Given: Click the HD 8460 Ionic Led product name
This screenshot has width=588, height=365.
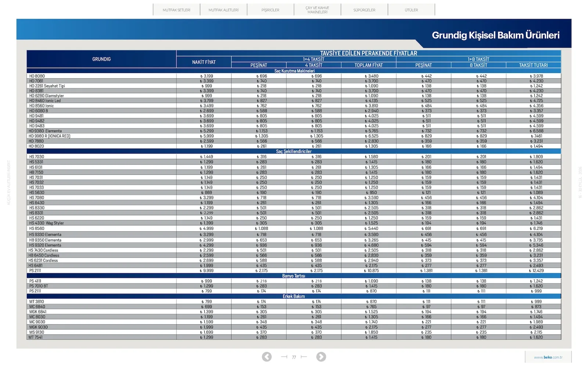Looking at the screenshot, I should pyautogui.click(x=45, y=101).
